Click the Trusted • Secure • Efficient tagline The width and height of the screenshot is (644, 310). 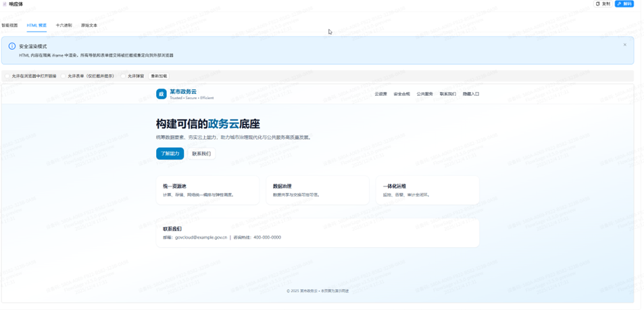tap(191, 98)
